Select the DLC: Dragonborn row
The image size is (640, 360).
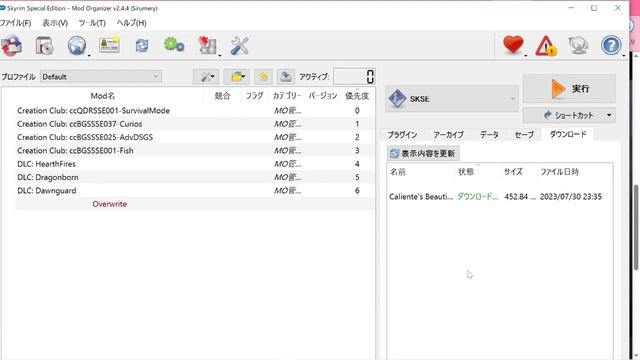click(x=195, y=177)
